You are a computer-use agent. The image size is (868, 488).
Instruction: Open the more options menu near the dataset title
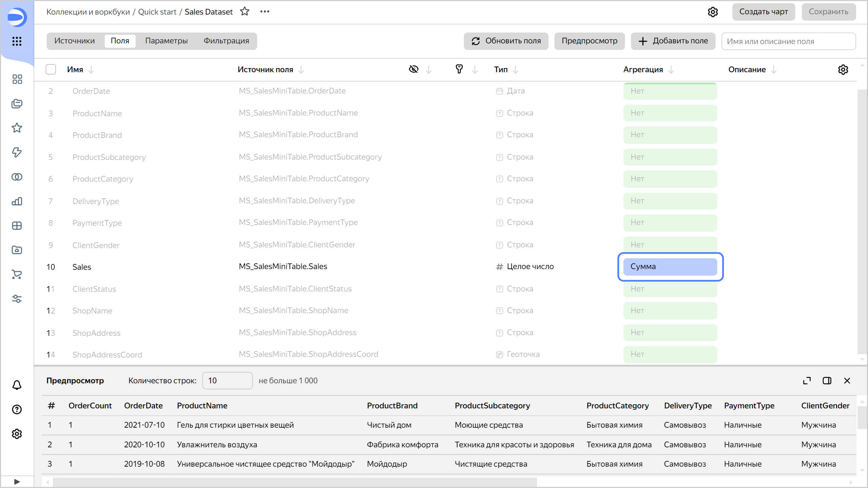tap(264, 12)
